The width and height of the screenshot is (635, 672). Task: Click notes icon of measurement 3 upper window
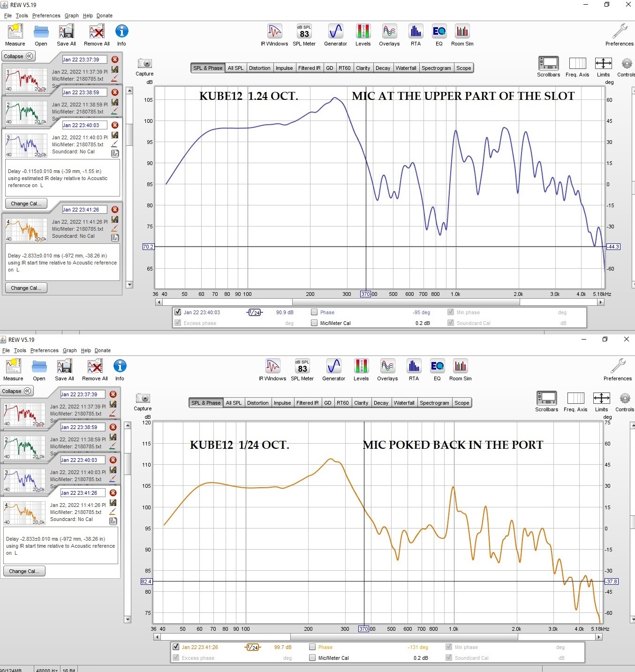pyautogui.click(x=115, y=153)
